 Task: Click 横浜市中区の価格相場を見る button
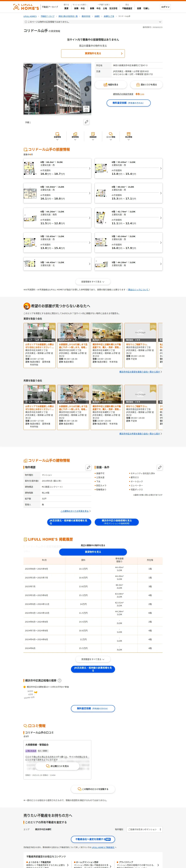(x=117, y=522)
